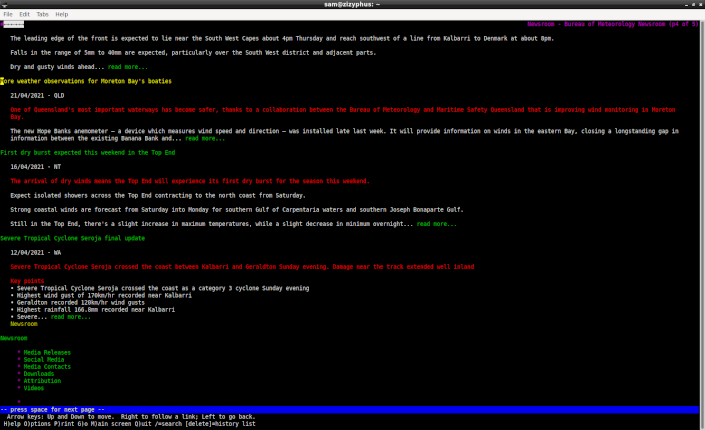This screenshot has height=430, width=705.
Task: Open the File menu
Action: [x=8, y=14]
